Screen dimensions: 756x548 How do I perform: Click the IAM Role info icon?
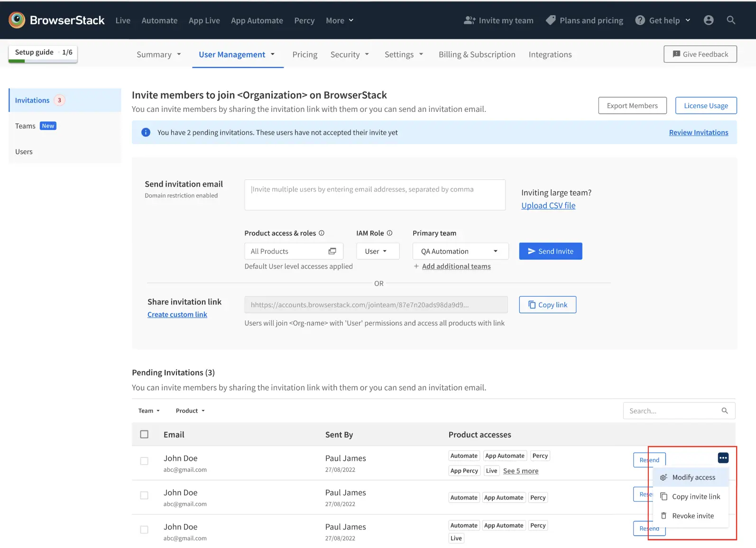tap(389, 233)
